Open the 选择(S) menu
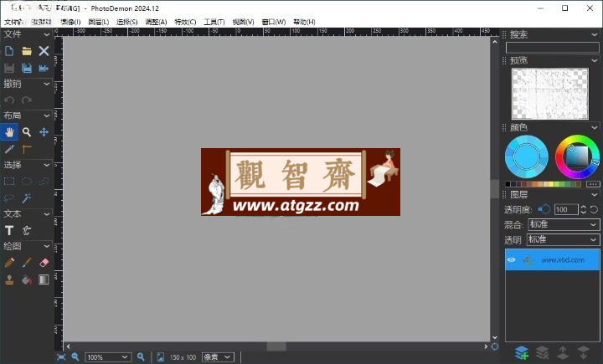 (x=127, y=22)
